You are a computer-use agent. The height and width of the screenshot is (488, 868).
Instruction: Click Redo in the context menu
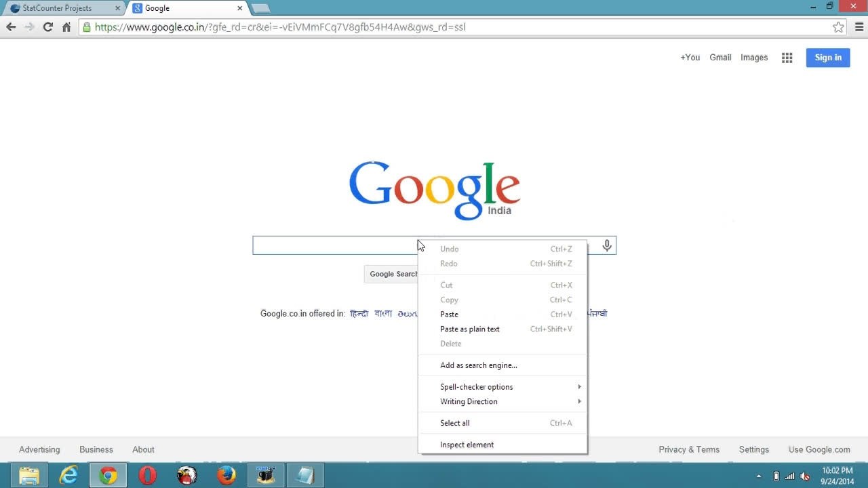click(x=502, y=264)
